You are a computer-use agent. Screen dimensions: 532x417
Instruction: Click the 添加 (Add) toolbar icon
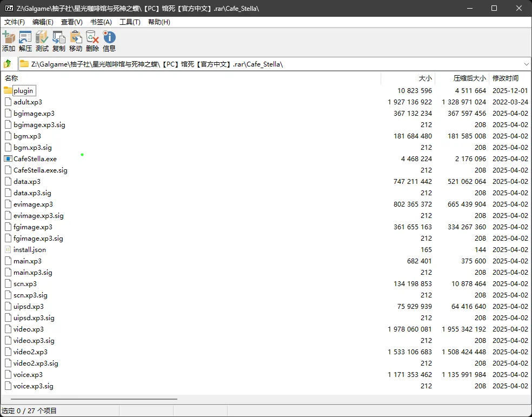click(x=9, y=37)
